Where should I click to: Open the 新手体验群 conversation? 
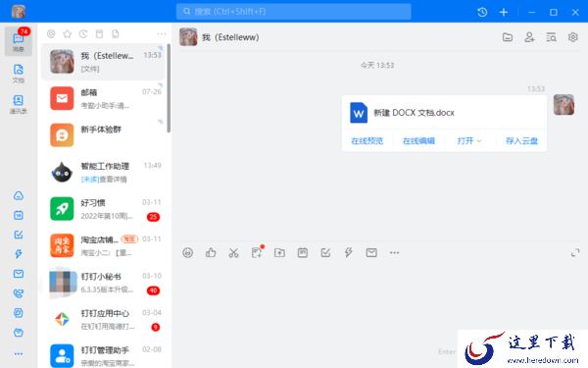click(x=104, y=135)
